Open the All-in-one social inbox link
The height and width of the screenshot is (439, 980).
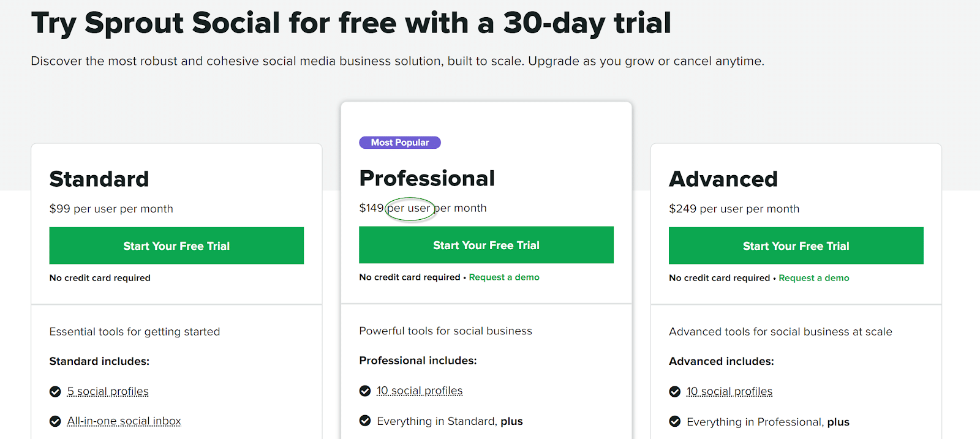[x=124, y=421]
